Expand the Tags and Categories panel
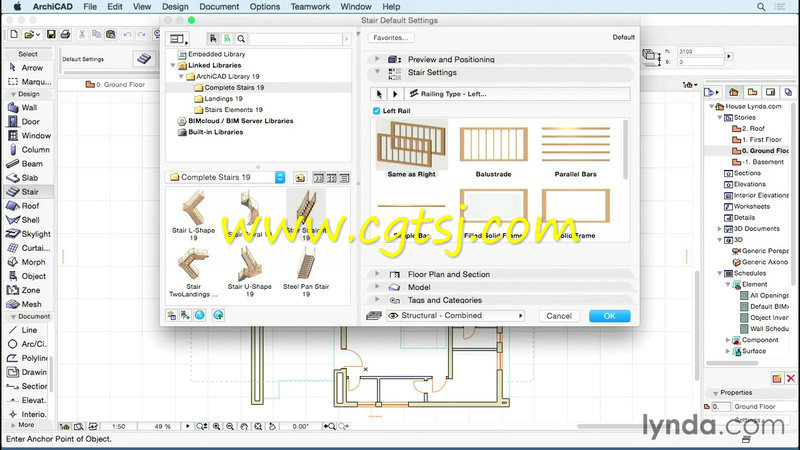800x450 pixels. click(x=377, y=299)
